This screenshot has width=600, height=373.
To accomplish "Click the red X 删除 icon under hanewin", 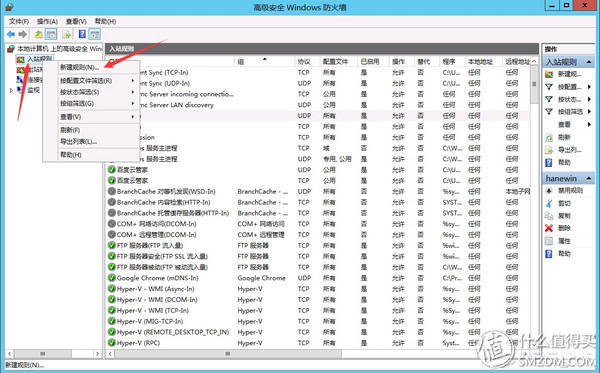I will pos(549,228).
